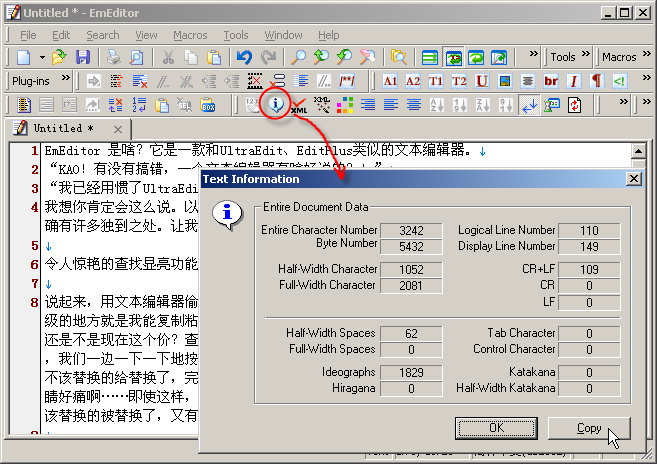Insert HTML comment with the <! icon
657x464 pixels.
pyautogui.click(x=619, y=81)
